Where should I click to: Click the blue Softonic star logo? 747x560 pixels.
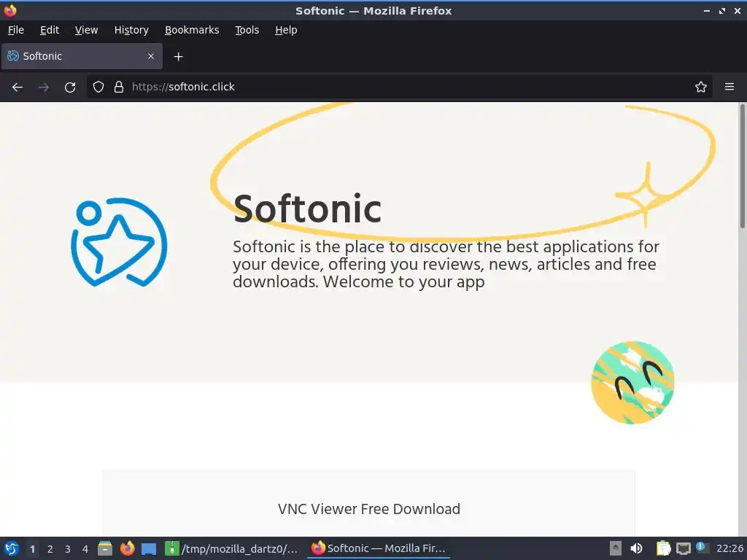[x=119, y=242]
